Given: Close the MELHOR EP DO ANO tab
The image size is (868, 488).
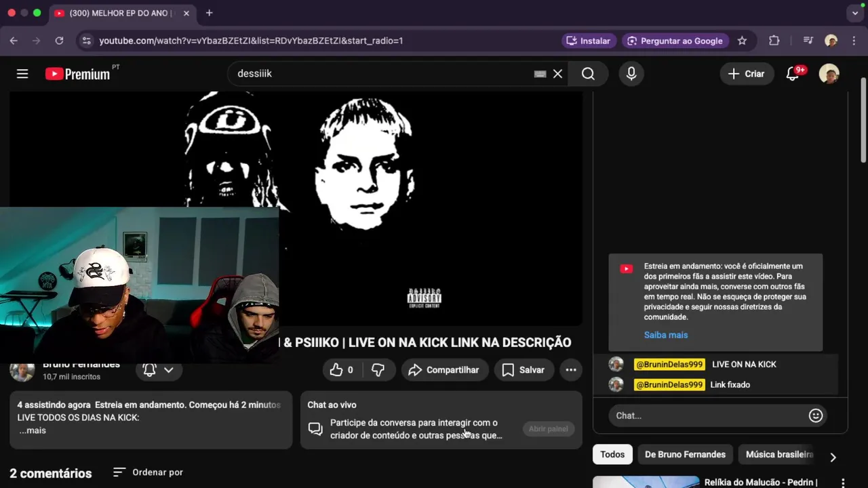Looking at the screenshot, I should click(185, 13).
